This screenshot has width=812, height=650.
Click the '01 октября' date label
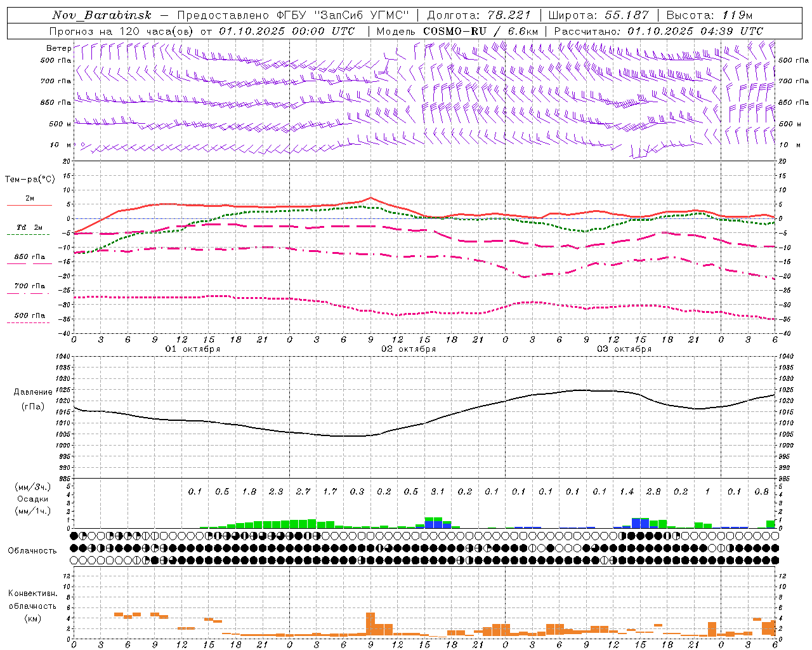193,349
